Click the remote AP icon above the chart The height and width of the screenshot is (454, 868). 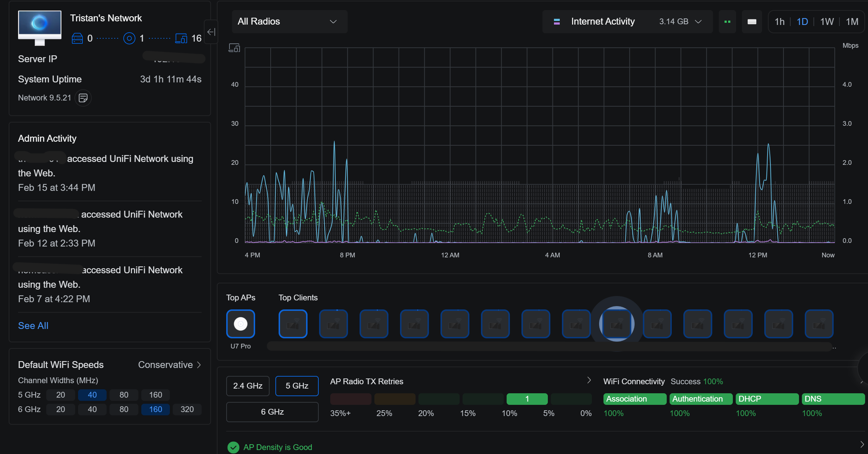pos(234,47)
